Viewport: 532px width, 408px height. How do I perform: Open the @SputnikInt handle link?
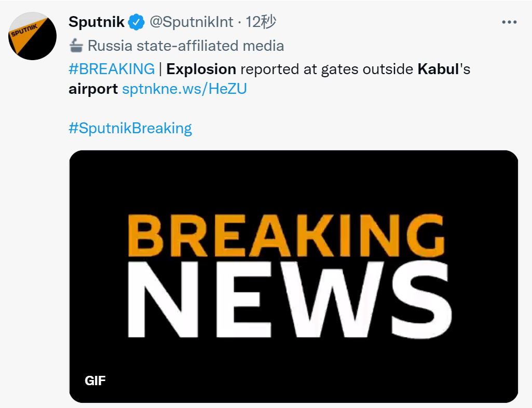[x=192, y=22]
